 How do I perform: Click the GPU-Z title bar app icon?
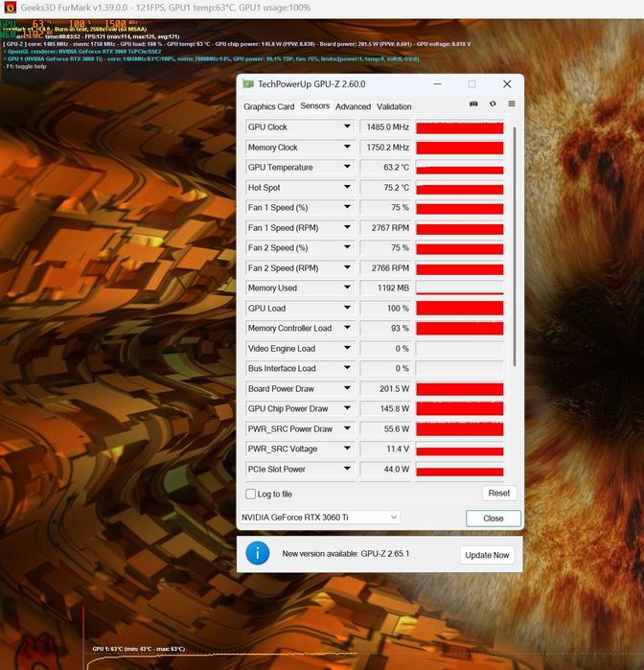(x=248, y=83)
